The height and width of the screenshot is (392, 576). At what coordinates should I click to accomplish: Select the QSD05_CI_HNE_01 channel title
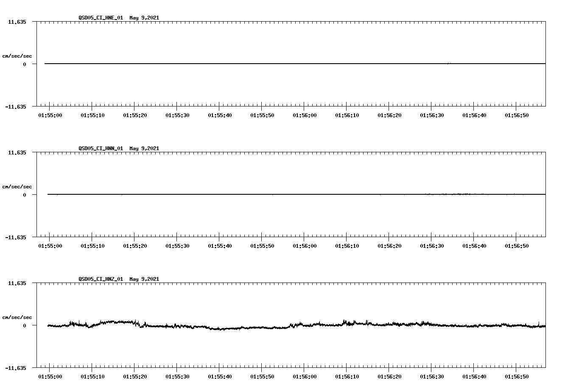pyautogui.click(x=101, y=18)
